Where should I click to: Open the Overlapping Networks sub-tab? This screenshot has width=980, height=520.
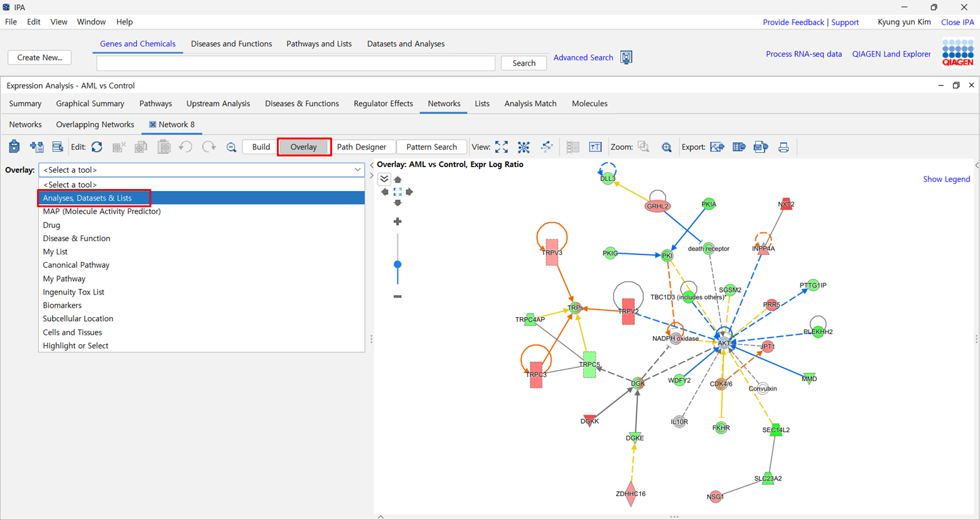[95, 124]
